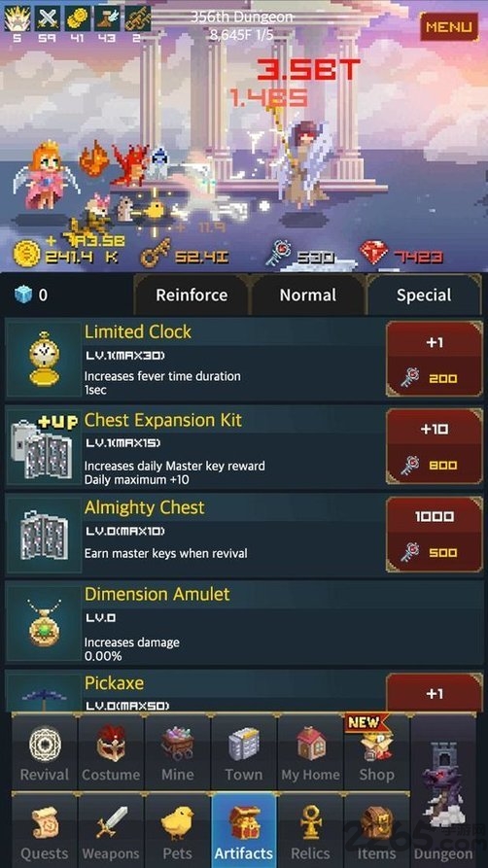Viewport: 488px width, 868px height.
Task: Open the Quests scroll icon
Action: pyautogui.click(x=45, y=830)
